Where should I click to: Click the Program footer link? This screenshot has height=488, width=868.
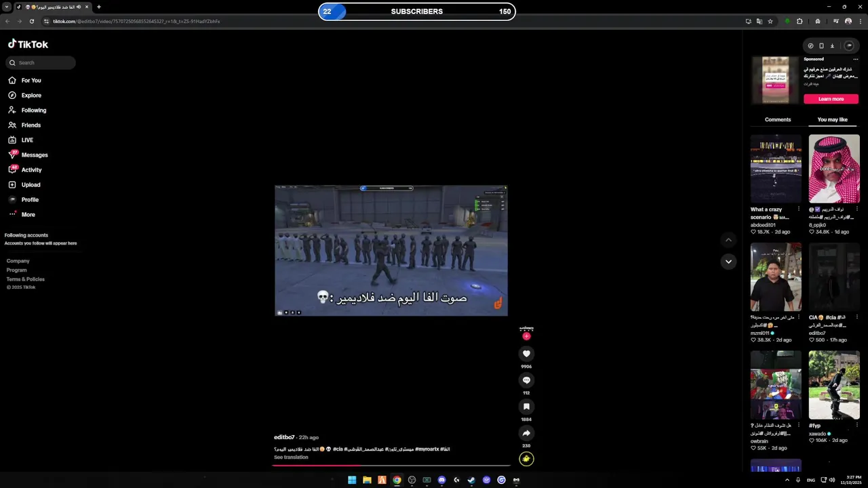point(17,270)
